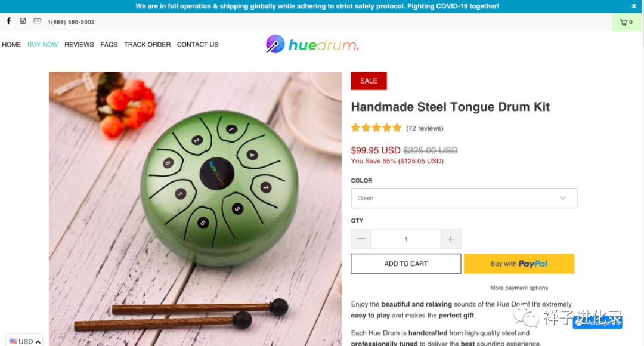Go to the Reviews menu item

pos(79,44)
